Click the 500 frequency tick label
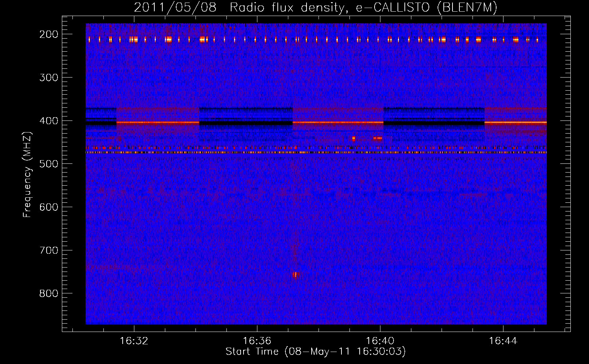 [x=49, y=164]
